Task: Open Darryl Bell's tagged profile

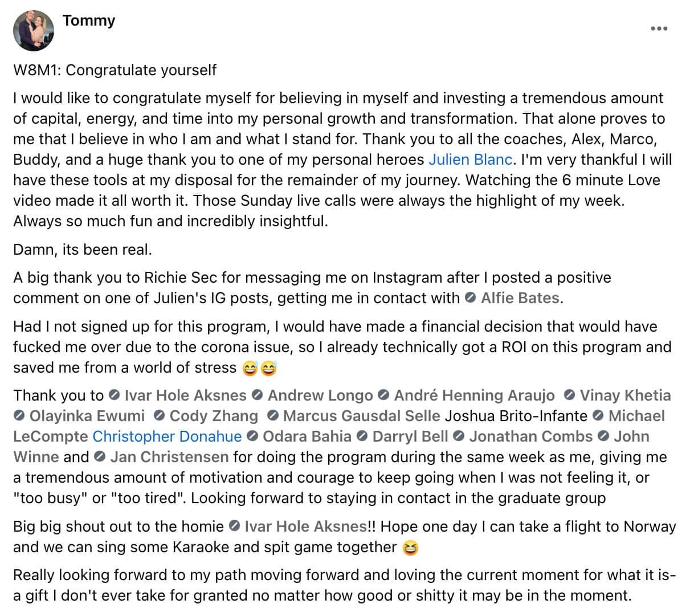Action: coord(410,436)
